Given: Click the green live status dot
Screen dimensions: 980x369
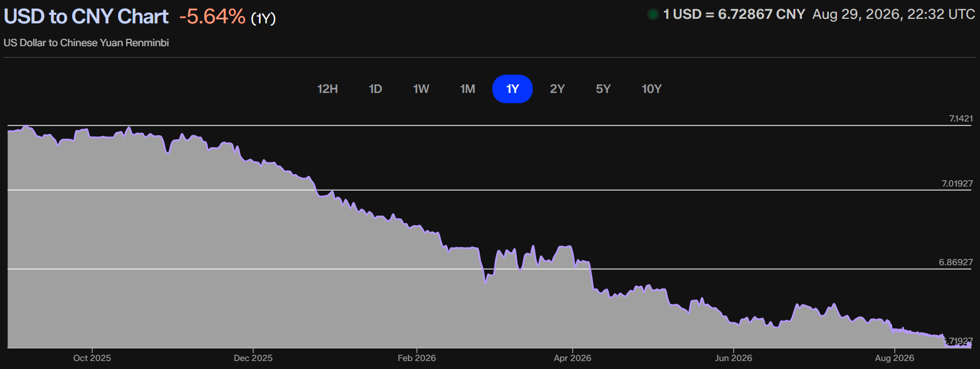Looking at the screenshot, I should pyautogui.click(x=653, y=14).
